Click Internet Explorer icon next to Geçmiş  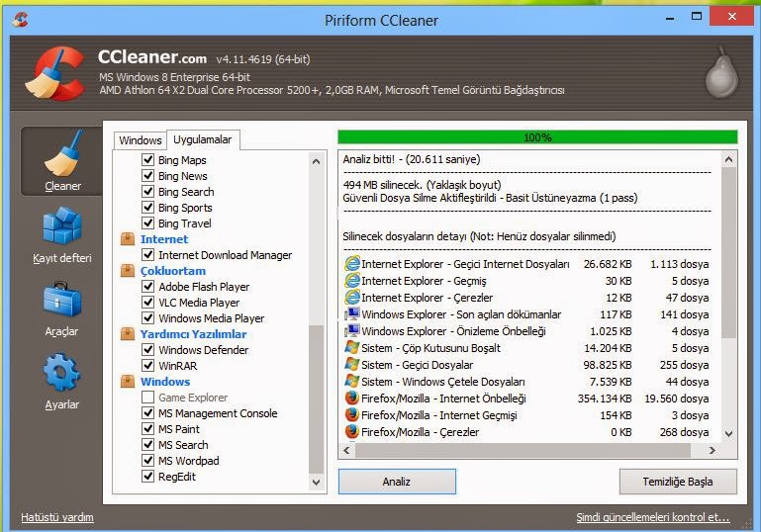[x=352, y=280]
